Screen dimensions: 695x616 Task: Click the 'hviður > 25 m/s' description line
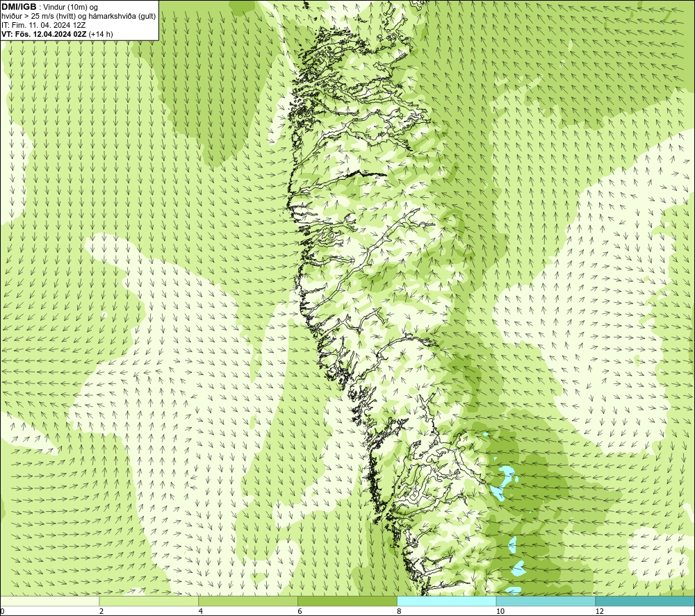coord(79,17)
